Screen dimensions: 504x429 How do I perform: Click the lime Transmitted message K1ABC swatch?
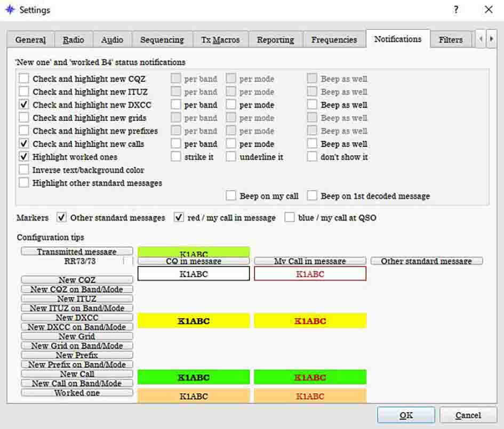[x=193, y=253]
